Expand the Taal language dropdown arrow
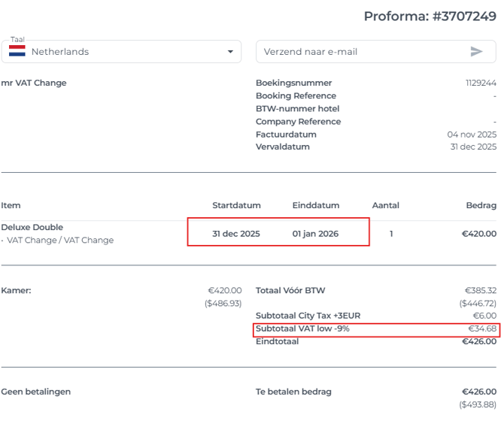 coord(230,52)
